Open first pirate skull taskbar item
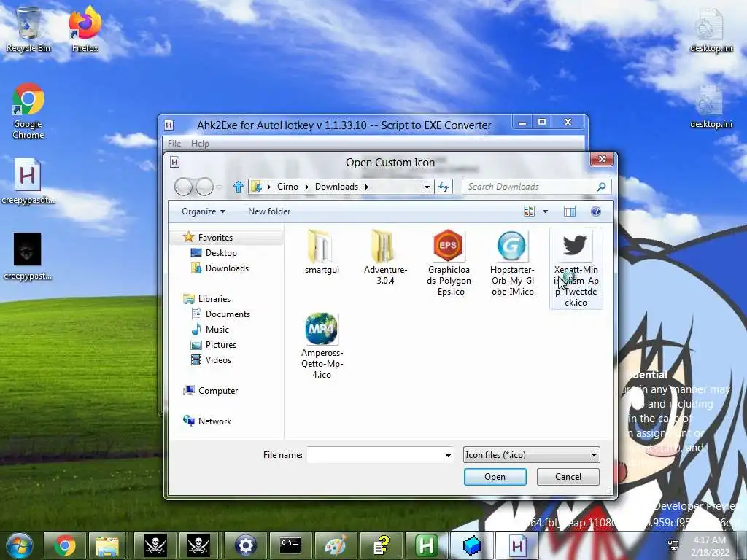 [x=155, y=545]
